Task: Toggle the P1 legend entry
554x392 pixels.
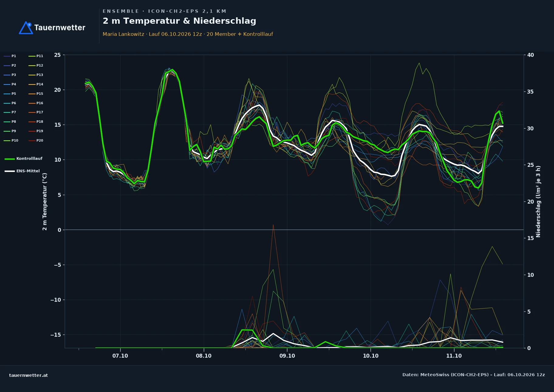Action: point(10,56)
